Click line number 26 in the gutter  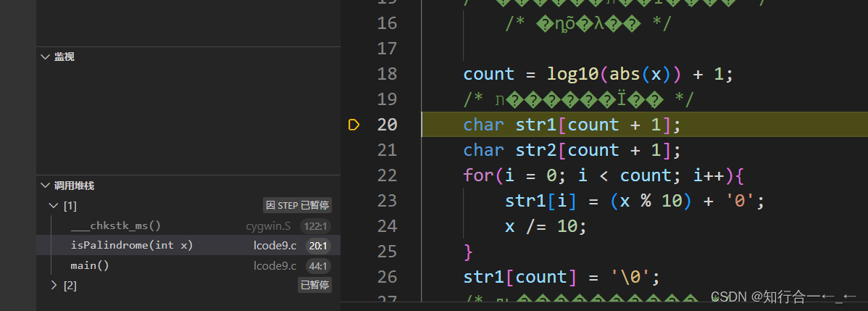[x=387, y=277]
